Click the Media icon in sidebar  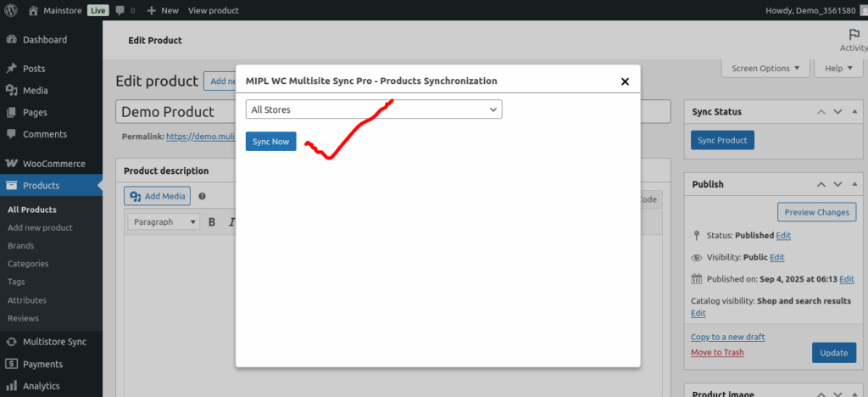coord(11,91)
